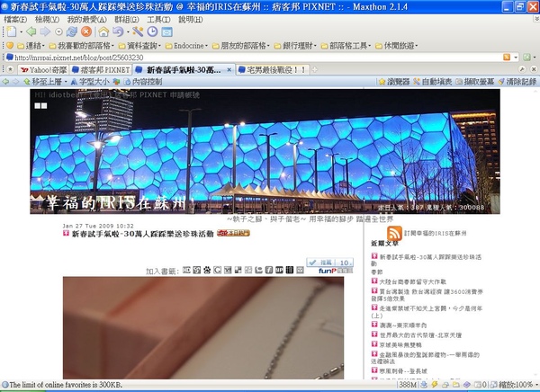Expand the 銀行理財 bookmarks folder
Image resolution: width=540 pixels, height=392 pixels.
click(295, 46)
